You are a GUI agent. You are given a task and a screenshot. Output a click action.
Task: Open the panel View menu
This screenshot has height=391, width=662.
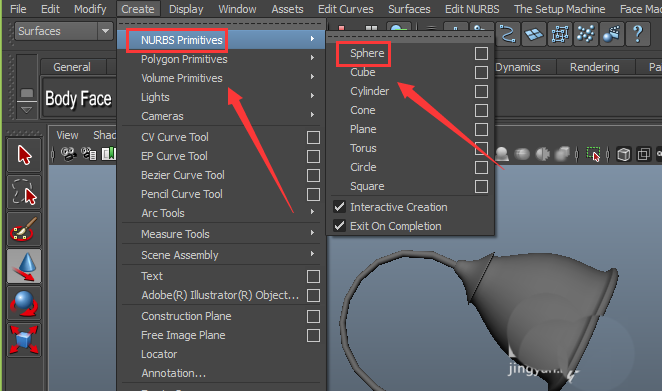point(67,135)
